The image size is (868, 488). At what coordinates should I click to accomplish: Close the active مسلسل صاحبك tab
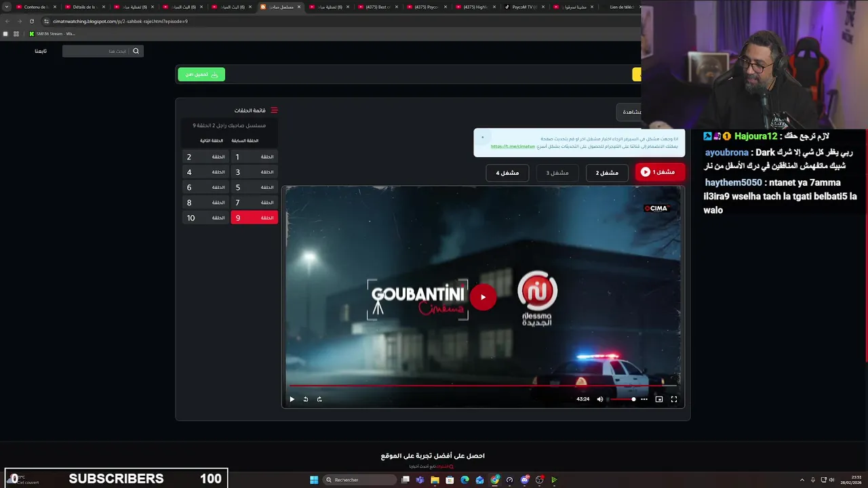(x=299, y=7)
